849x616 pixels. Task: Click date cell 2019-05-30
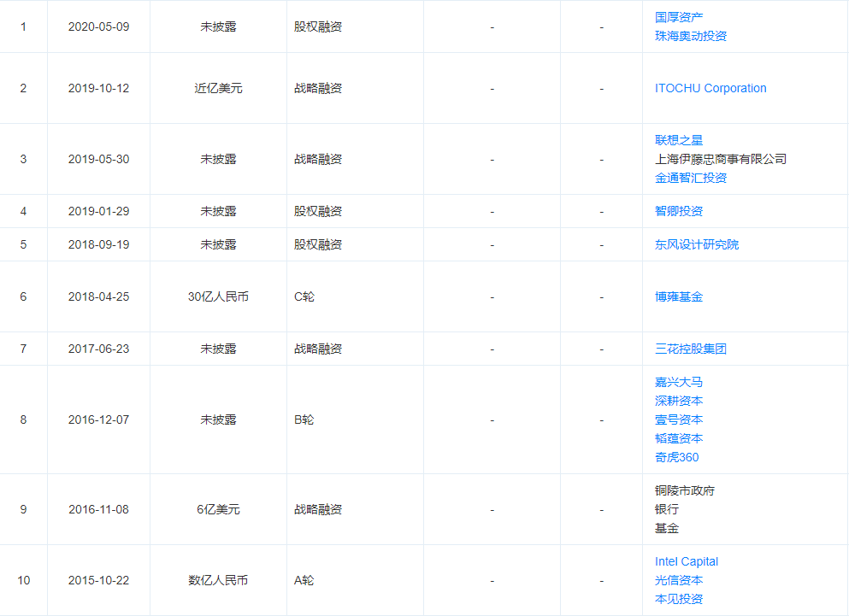tap(98, 159)
